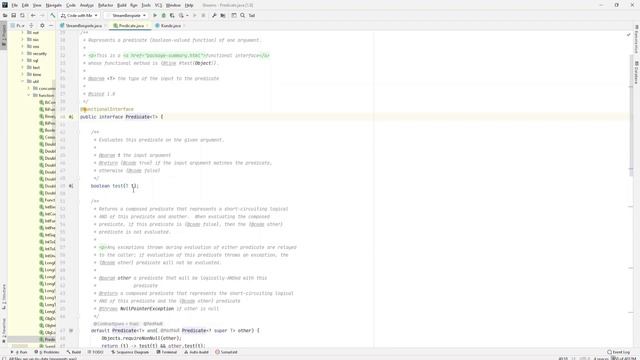
Task: Open the Navigate menu
Action: coord(53,5)
